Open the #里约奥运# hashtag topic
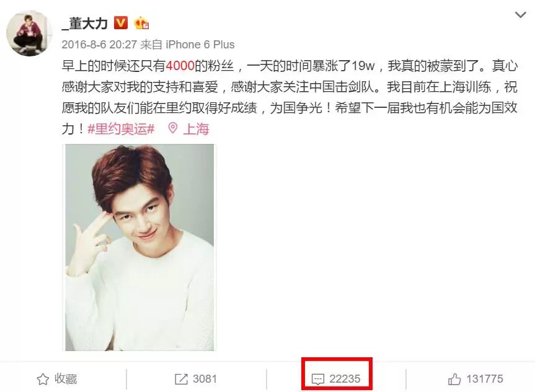The image size is (535, 392). point(121,129)
